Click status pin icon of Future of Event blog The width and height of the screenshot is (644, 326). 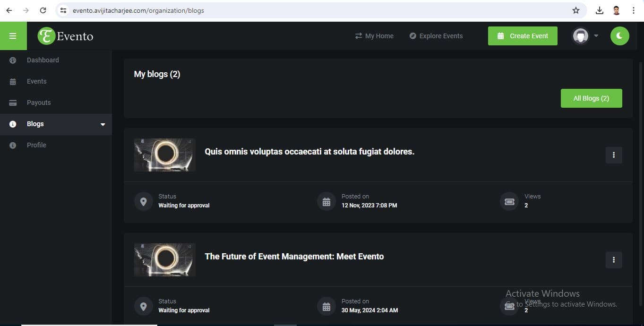(144, 306)
